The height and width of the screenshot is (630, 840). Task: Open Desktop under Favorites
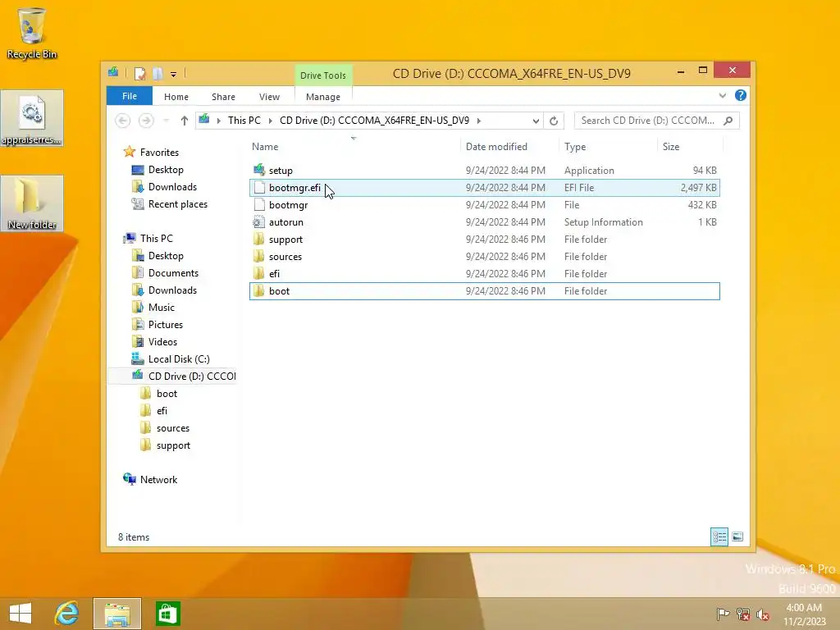tap(166, 170)
